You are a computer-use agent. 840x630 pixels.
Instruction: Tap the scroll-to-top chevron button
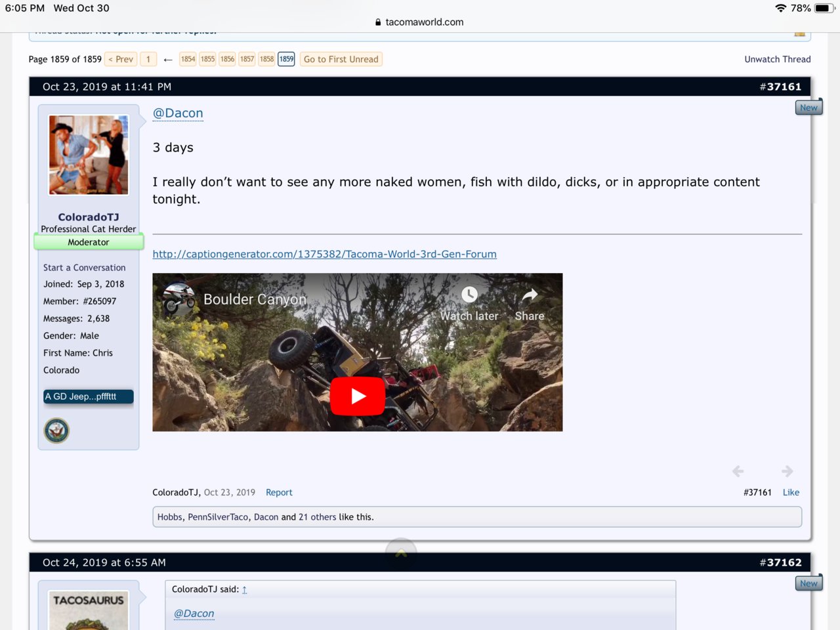(401, 553)
